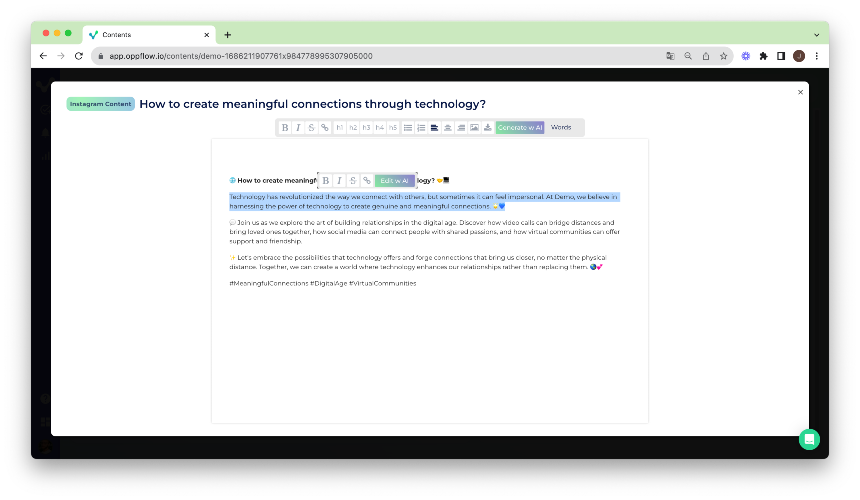Apply the h2 heading style
The height and width of the screenshot is (500, 860).
click(353, 128)
